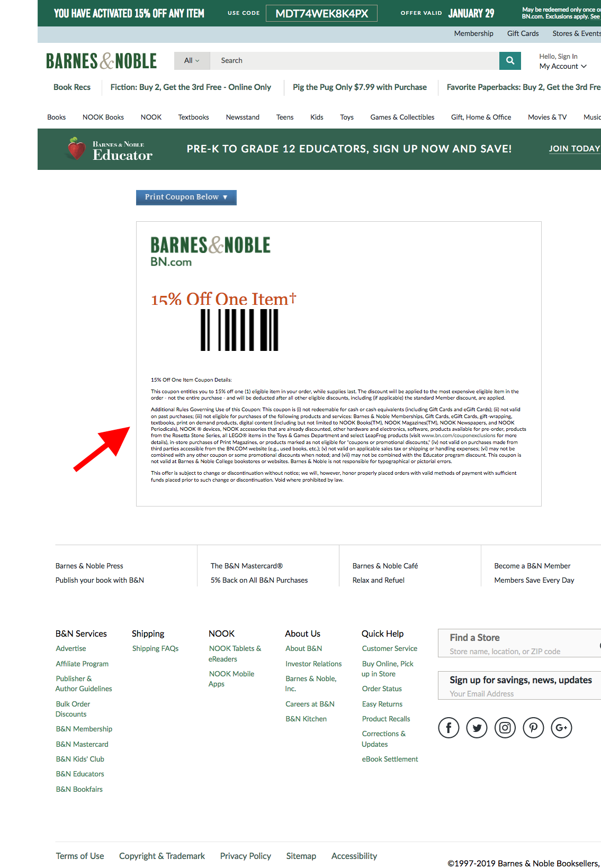Viewport: 601px width, 868px height.
Task: Click the Barnes & Noble Educator apple logo
Action: [77, 149]
